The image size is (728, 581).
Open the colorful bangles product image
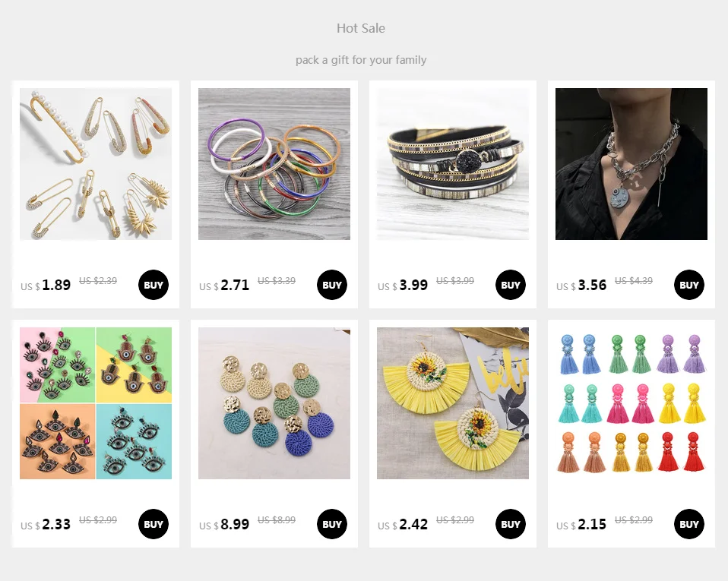click(x=274, y=164)
